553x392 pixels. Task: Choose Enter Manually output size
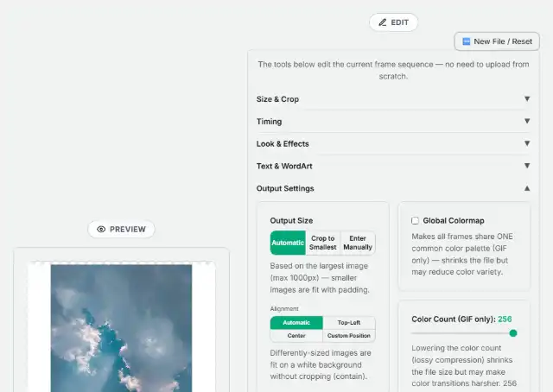tap(358, 243)
